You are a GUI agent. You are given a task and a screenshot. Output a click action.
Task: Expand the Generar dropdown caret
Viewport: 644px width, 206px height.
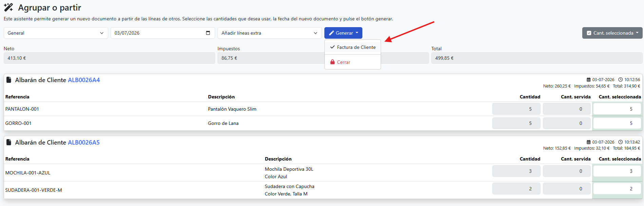[357, 33]
